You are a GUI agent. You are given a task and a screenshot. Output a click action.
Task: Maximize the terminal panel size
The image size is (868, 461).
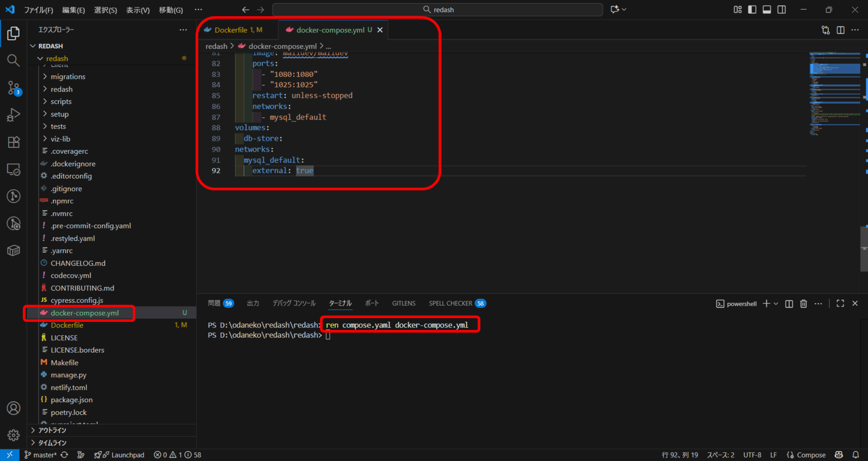click(x=840, y=303)
